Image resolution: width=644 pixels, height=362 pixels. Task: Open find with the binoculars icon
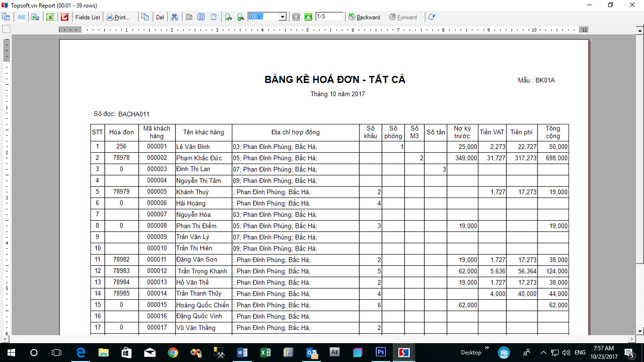click(x=174, y=17)
